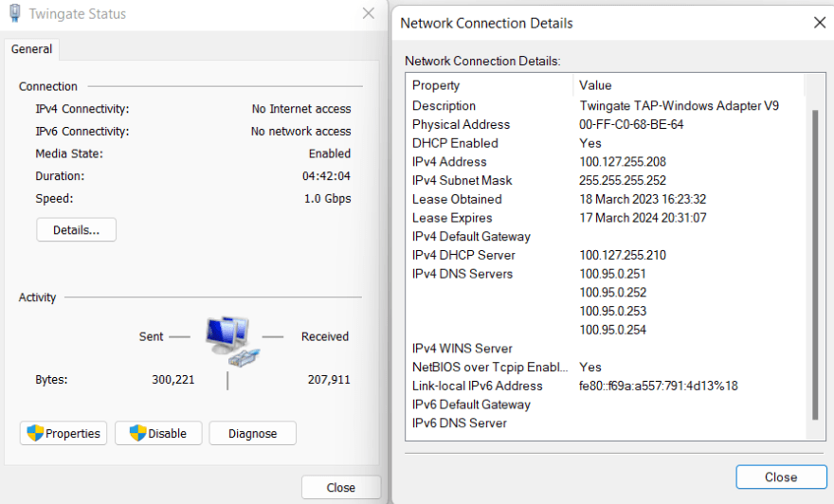Select MAC value 00-FF-C0-68-BE-64
Image resolution: width=834 pixels, height=504 pixels.
tap(631, 124)
